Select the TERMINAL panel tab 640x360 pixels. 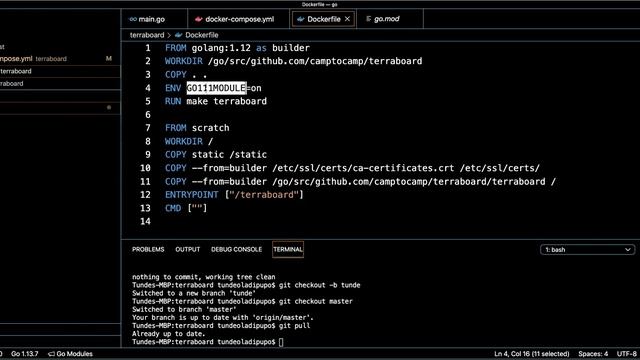click(288, 249)
